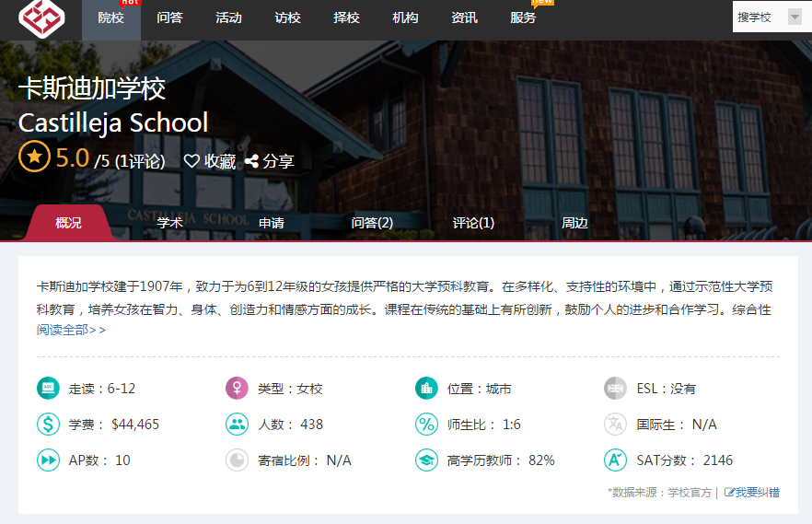Viewport: 812px width, 524px height.
Task: Click the pie chart 寄宿比例 icon
Action: pyautogui.click(x=238, y=460)
